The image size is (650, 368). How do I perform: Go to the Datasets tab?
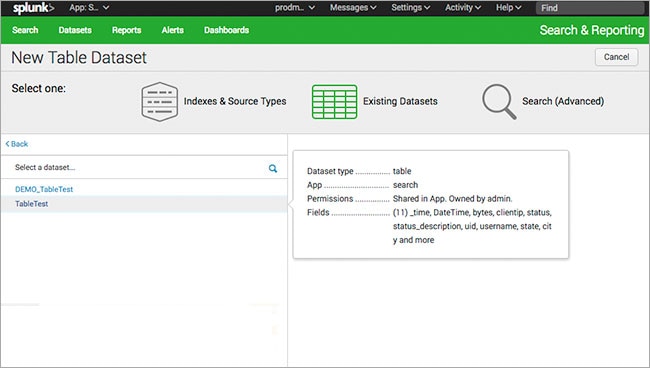[x=75, y=30]
